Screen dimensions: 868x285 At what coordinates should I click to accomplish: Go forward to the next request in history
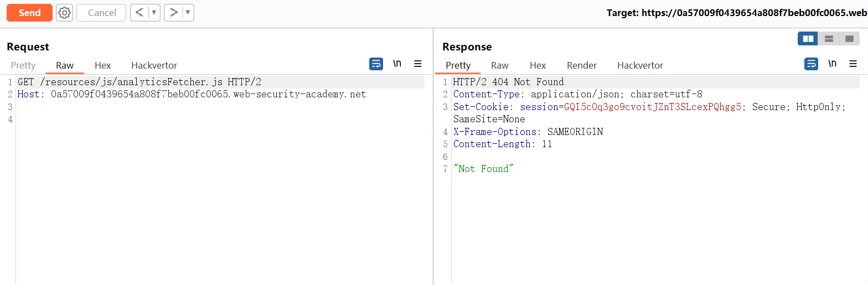(x=174, y=13)
